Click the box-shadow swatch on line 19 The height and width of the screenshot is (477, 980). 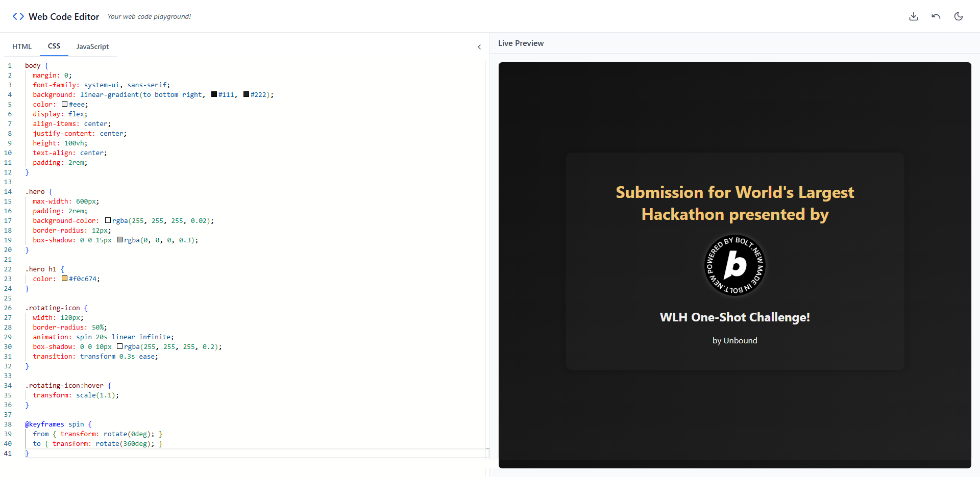120,240
